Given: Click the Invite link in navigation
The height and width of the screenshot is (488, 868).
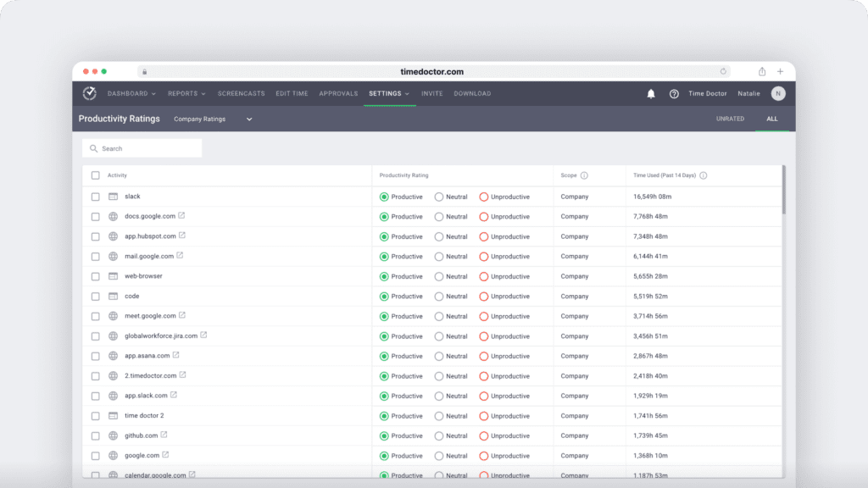Looking at the screenshot, I should 432,93.
